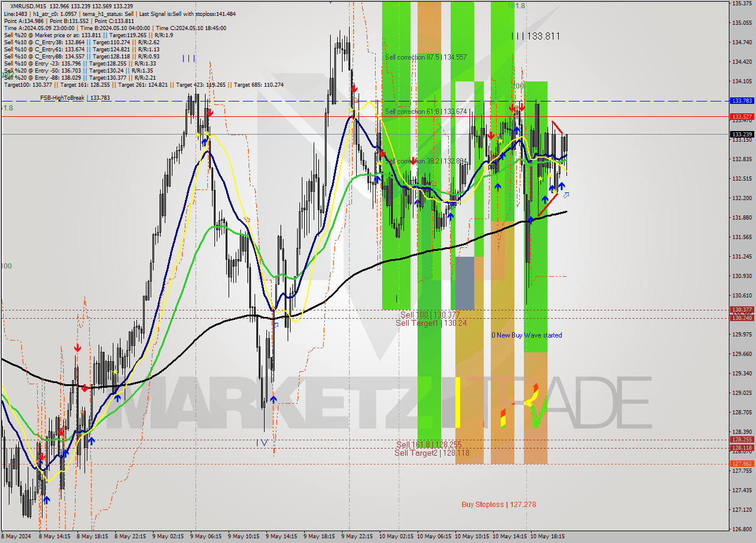Click the 'Target100: 130.377' targets info line
Viewport: 756px width, 543px height.
click(144, 85)
